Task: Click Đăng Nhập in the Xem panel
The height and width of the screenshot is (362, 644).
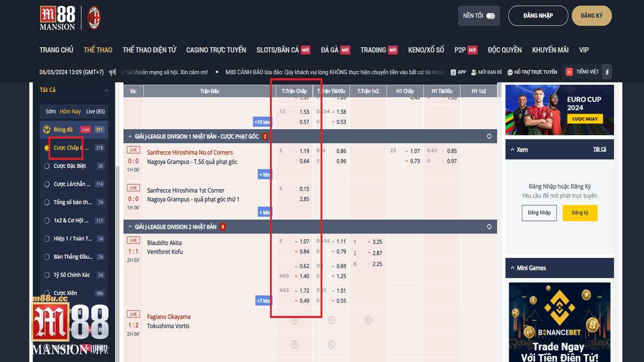Action: 539,213
